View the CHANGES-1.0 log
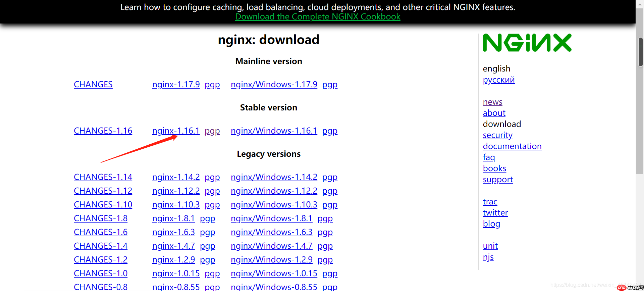Image resolution: width=644 pixels, height=291 pixels. [101, 273]
